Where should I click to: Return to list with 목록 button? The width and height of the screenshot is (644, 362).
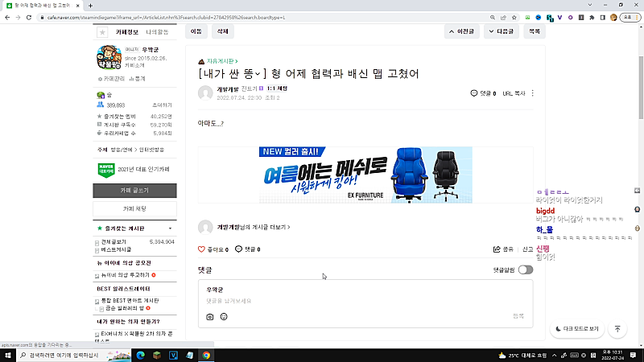(535, 31)
